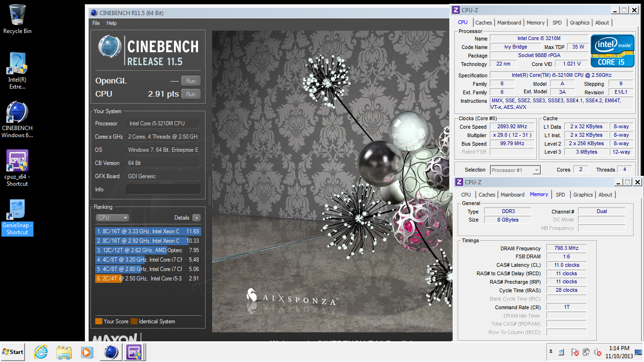The height and width of the screenshot is (362, 644).
Task: Click the Start button
Action: coord(13,352)
